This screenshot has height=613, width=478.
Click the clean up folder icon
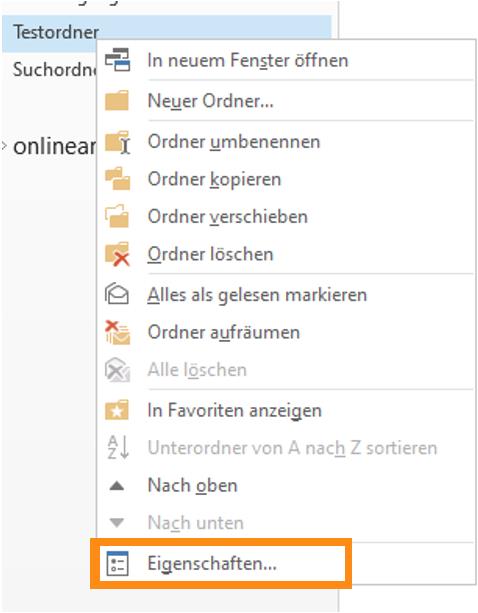(x=117, y=332)
